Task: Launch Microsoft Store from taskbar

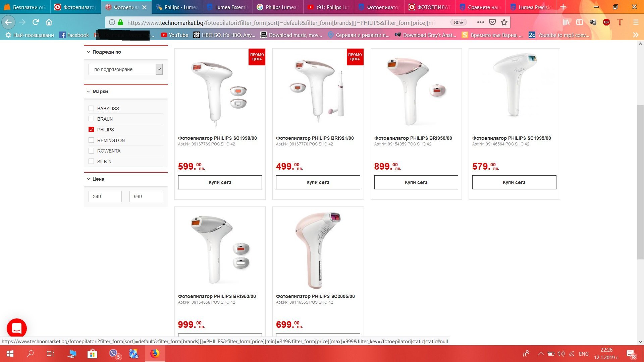Action: coord(92,354)
